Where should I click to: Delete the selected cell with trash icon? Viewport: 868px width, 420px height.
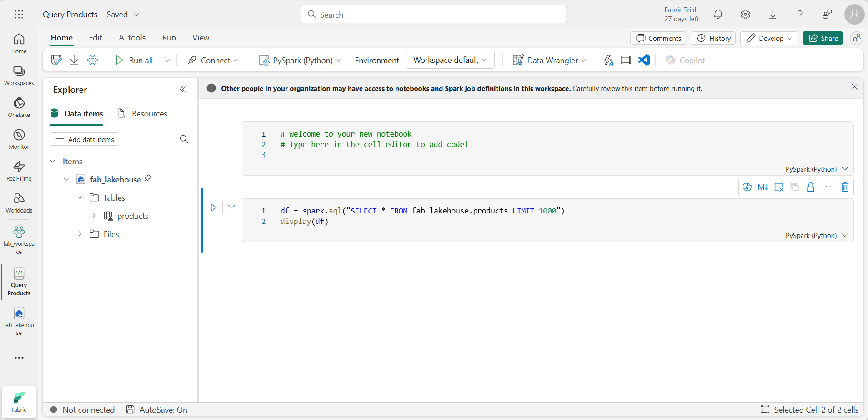tap(844, 187)
